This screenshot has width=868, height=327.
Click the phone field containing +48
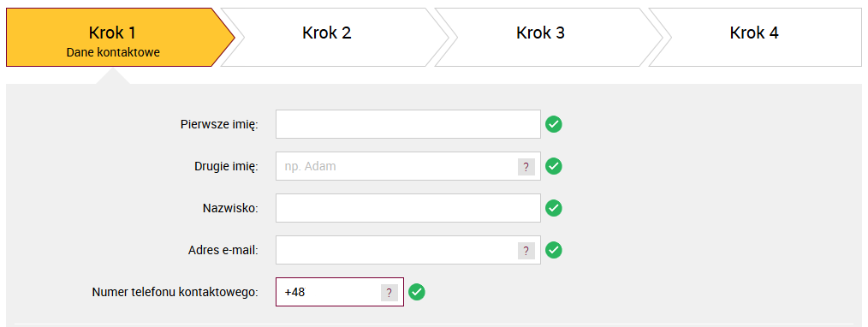click(x=339, y=292)
